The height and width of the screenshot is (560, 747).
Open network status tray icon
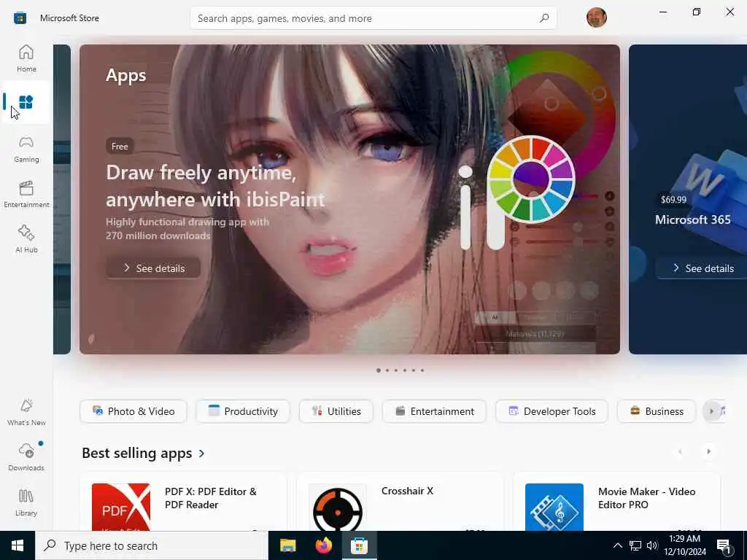[635, 545]
